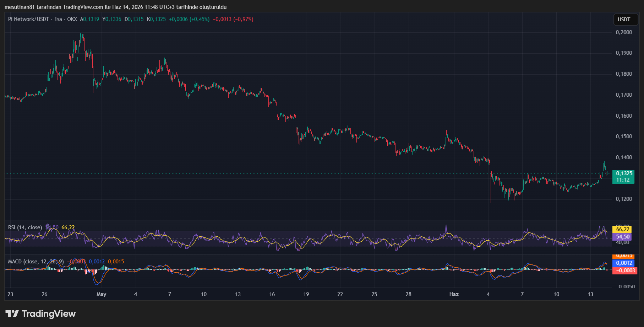Click the red −0,0003 MACD scale tag
Viewport: 644px width, 327px height.
coord(625,270)
